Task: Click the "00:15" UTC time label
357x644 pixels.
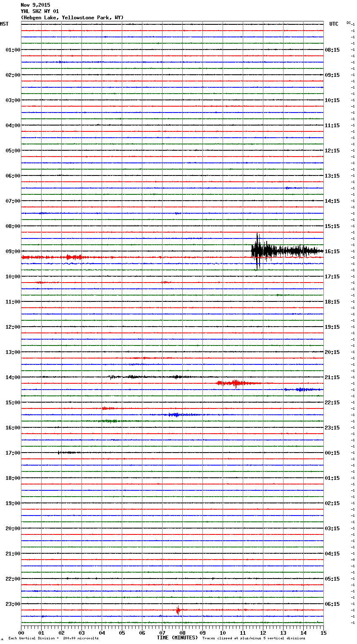Action: tap(332, 453)
